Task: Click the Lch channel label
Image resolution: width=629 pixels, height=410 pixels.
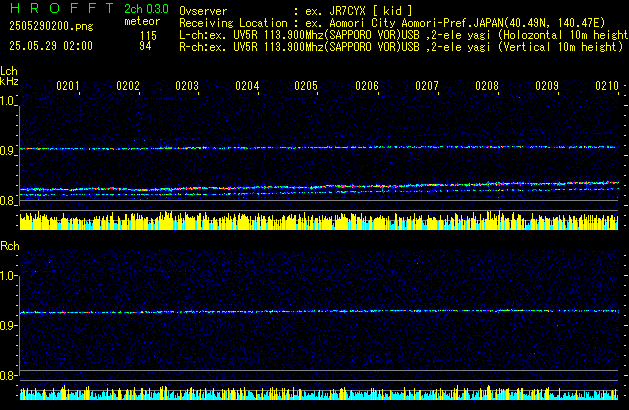Action: click(x=9, y=71)
